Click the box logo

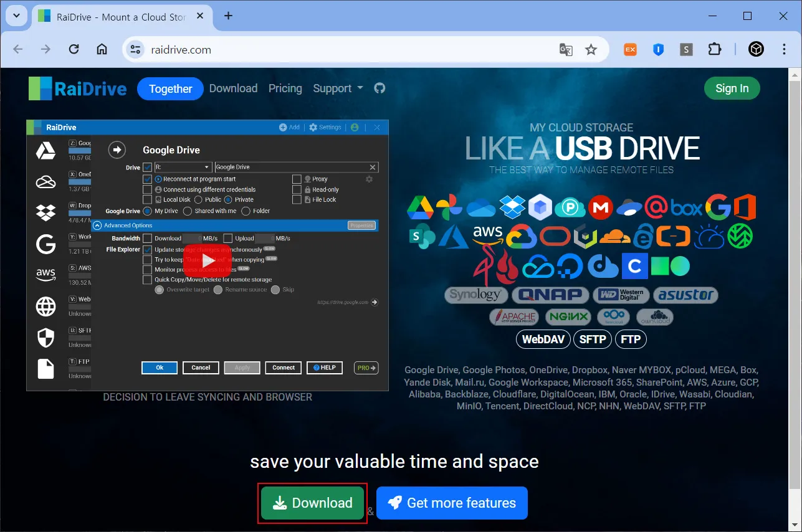[x=687, y=207]
